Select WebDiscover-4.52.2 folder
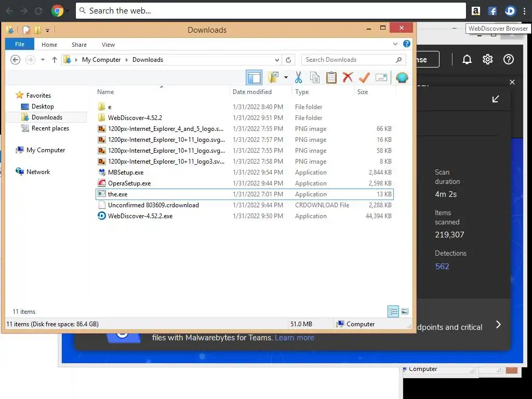532x399 pixels. [135, 118]
